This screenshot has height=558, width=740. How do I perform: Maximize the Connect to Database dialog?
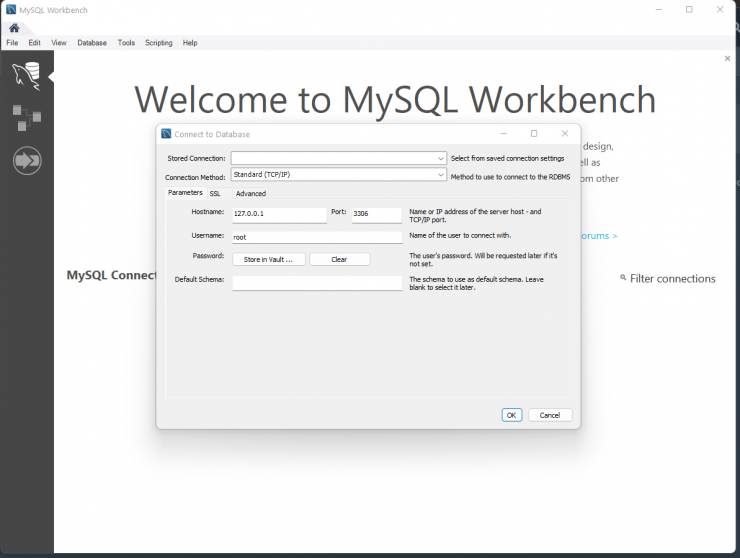click(534, 134)
